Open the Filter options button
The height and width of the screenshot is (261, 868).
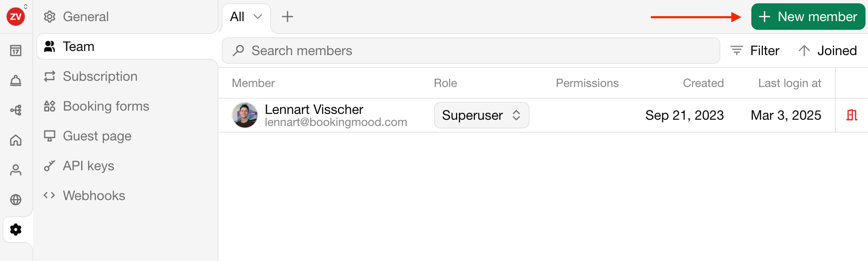755,51
